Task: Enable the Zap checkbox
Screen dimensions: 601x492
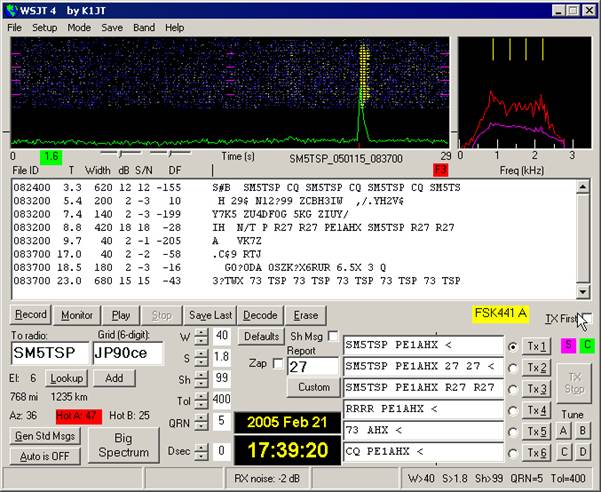Action: pyautogui.click(x=277, y=363)
